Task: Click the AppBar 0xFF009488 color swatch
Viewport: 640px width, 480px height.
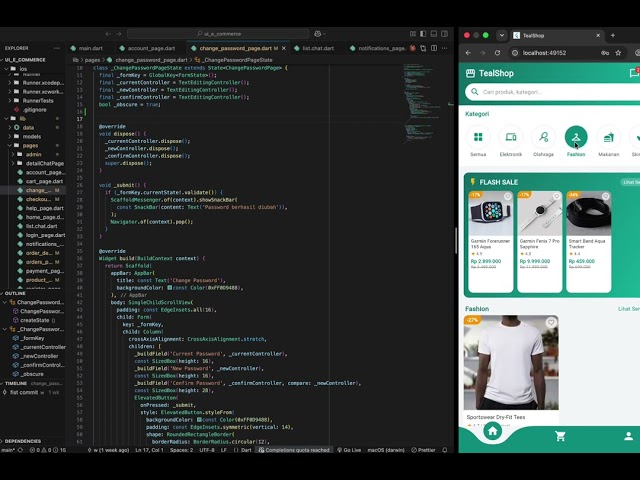Action: pos(169,288)
